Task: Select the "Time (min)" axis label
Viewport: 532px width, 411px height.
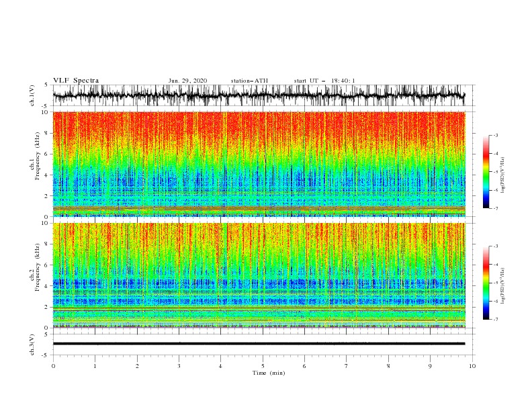Action: click(269, 373)
